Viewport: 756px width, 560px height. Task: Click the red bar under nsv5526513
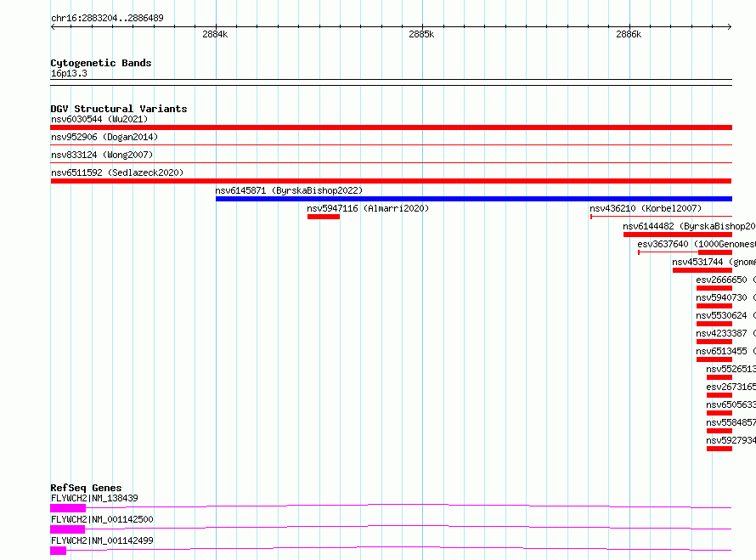719,377
